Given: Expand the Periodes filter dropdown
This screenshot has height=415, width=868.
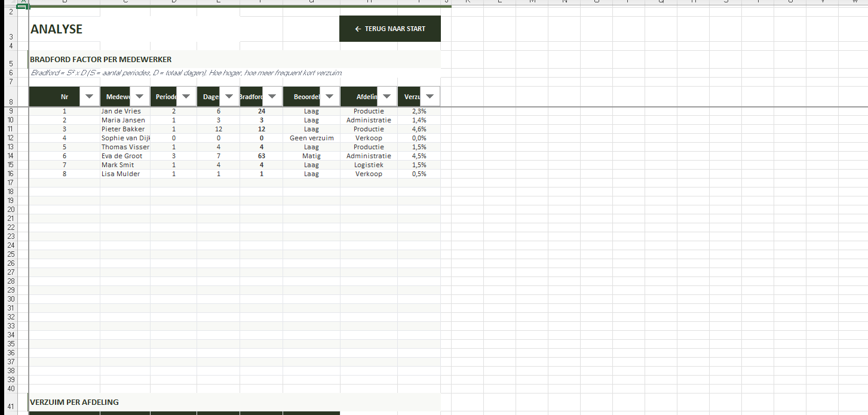Looking at the screenshot, I should [186, 96].
